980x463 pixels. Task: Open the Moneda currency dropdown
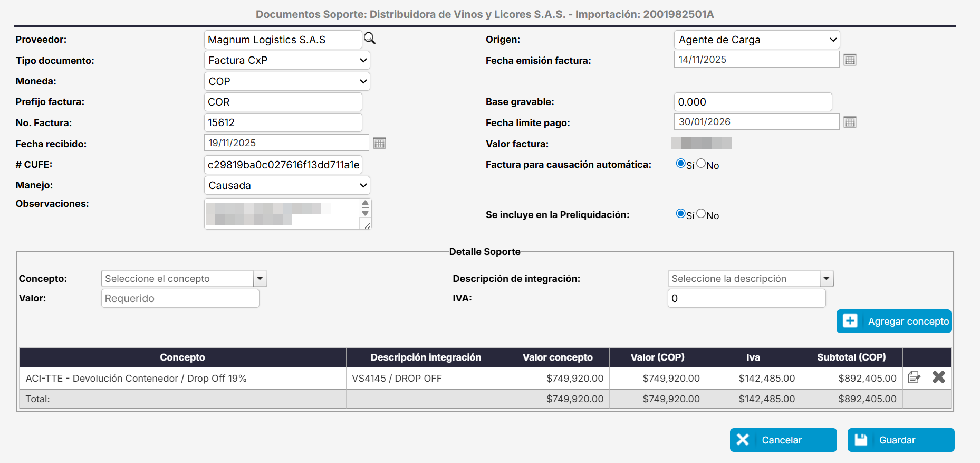(286, 81)
